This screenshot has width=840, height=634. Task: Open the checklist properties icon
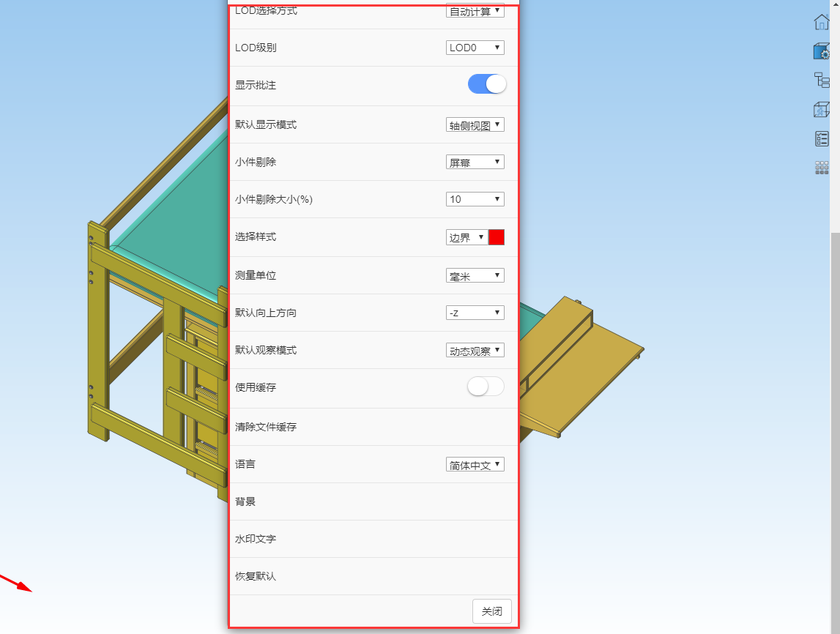(822, 139)
